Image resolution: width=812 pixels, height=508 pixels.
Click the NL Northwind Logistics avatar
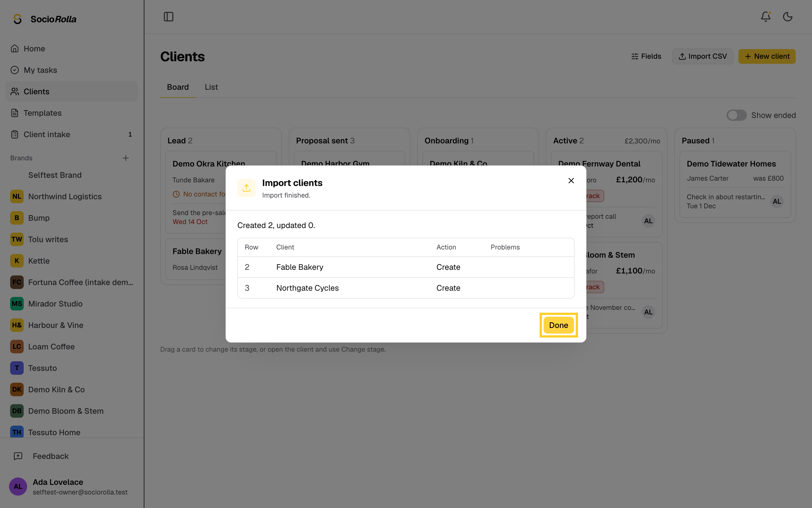tap(17, 196)
